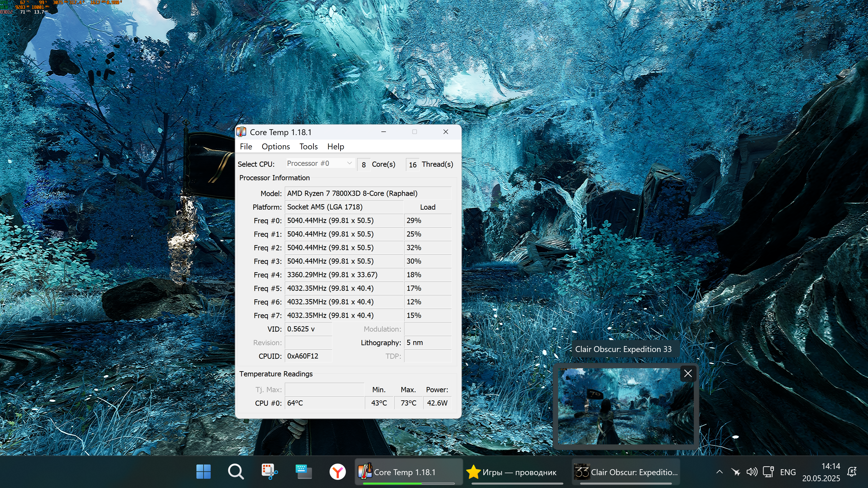Select the Freq #4 value 3360.29MHz
This screenshot has width=868, height=488.
tap(344, 274)
